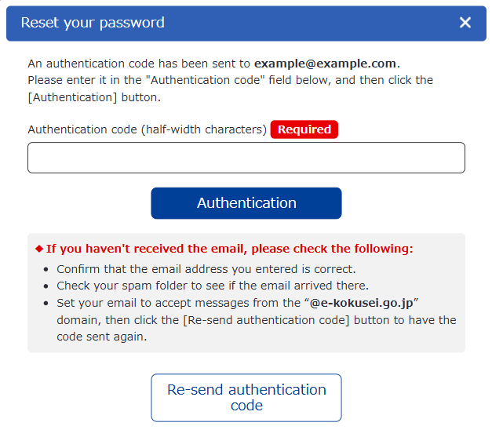Click the 'Confirm that the email address' bullet
The height and width of the screenshot is (448, 492).
point(206,268)
